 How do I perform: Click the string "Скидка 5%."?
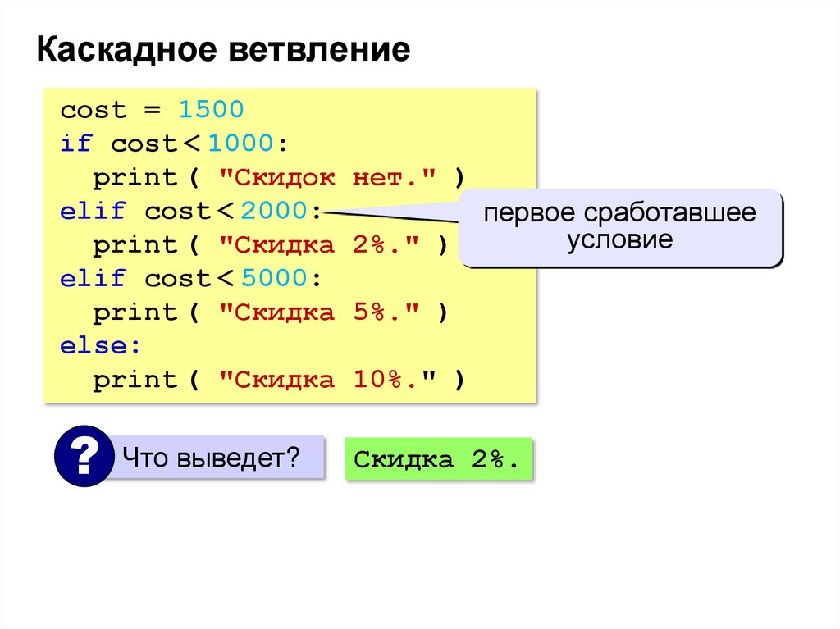[319, 312]
